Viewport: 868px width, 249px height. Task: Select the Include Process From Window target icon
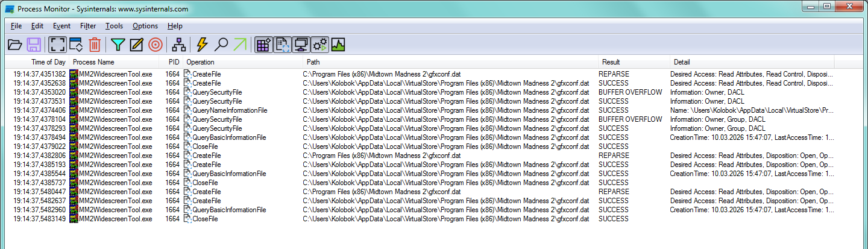(x=155, y=44)
